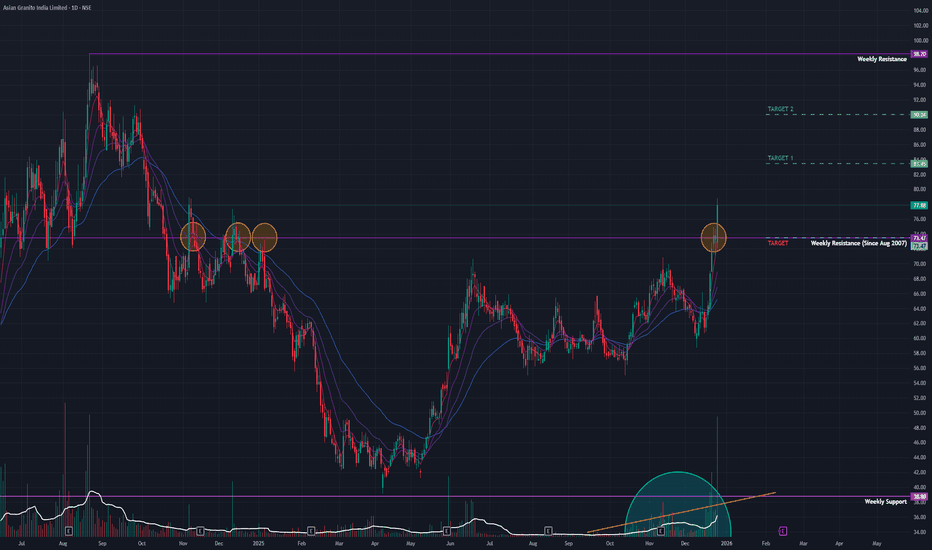Select the teal semicircle highlight over volume
The width and height of the screenshot is (932, 550).
pyautogui.click(x=678, y=504)
